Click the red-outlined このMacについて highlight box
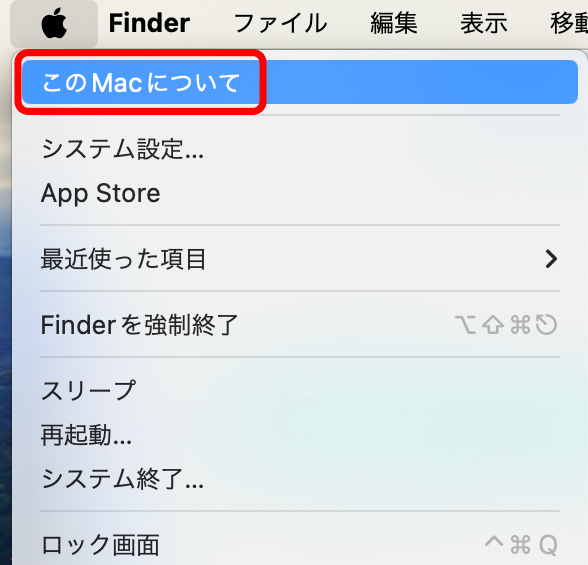Image resolution: width=588 pixels, height=565 pixels. [141, 82]
